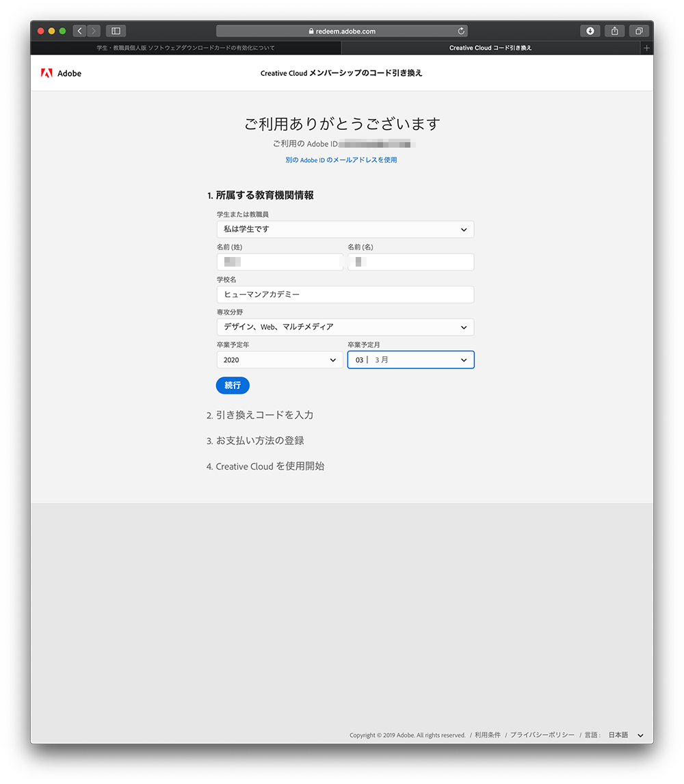Show all tabs overview

pos(639,31)
